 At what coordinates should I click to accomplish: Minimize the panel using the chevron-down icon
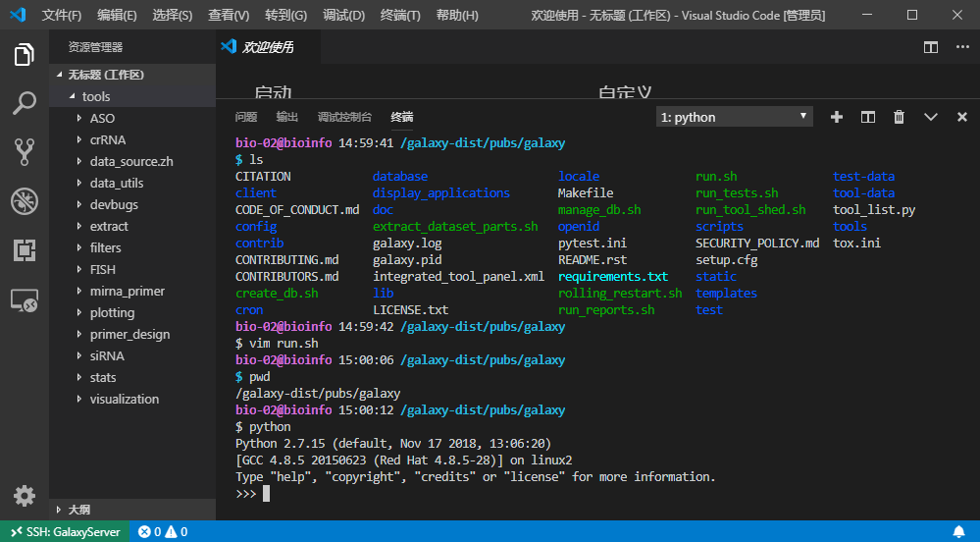(931, 117)
